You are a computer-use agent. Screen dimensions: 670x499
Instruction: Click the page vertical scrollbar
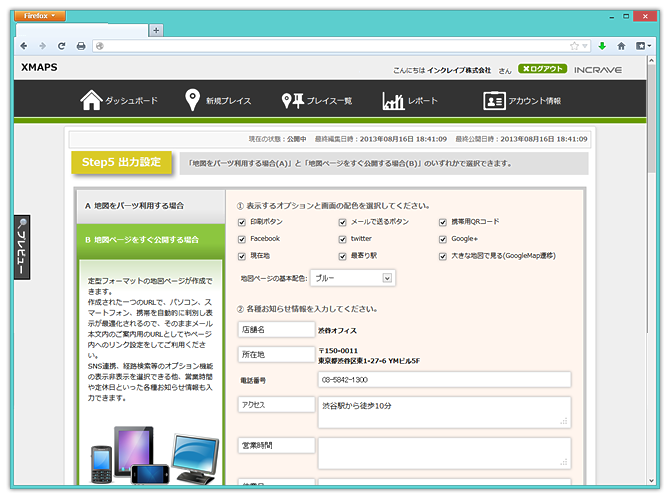pyautogui.click(x=652, y=300)
